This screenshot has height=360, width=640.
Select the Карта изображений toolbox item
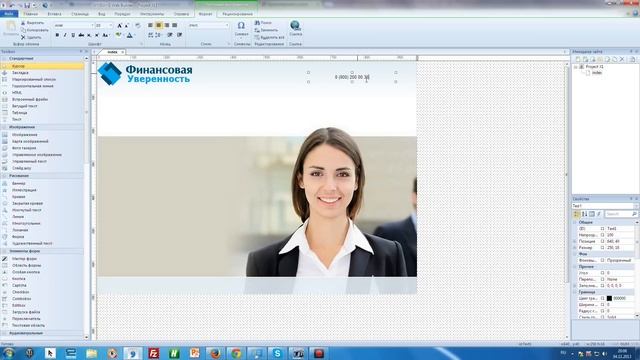tap(30, 141)
